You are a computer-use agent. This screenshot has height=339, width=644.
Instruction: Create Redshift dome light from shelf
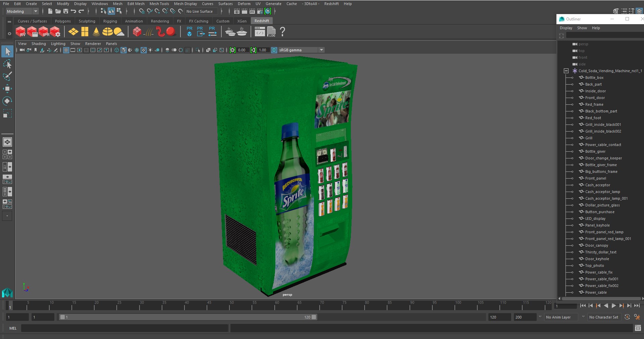[x=107, y=32]
